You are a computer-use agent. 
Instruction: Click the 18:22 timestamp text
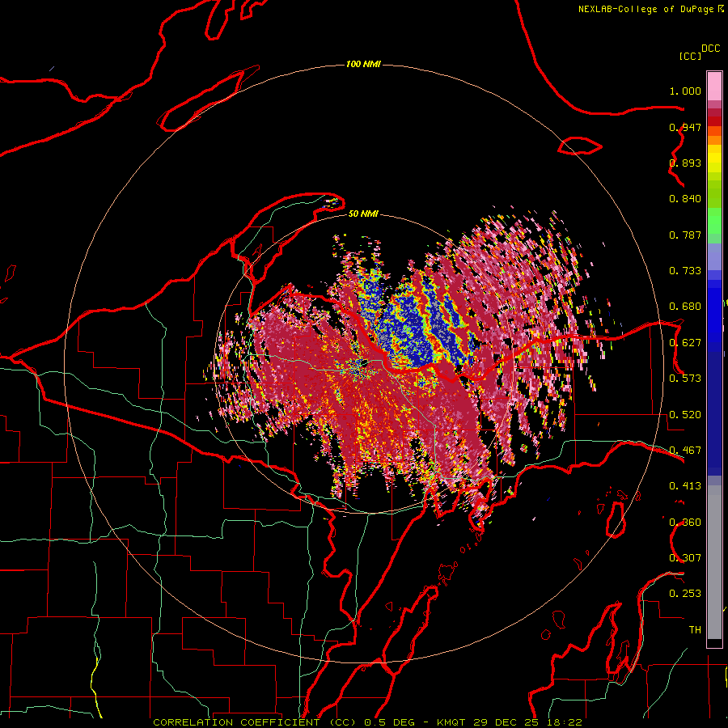[564, 722]
